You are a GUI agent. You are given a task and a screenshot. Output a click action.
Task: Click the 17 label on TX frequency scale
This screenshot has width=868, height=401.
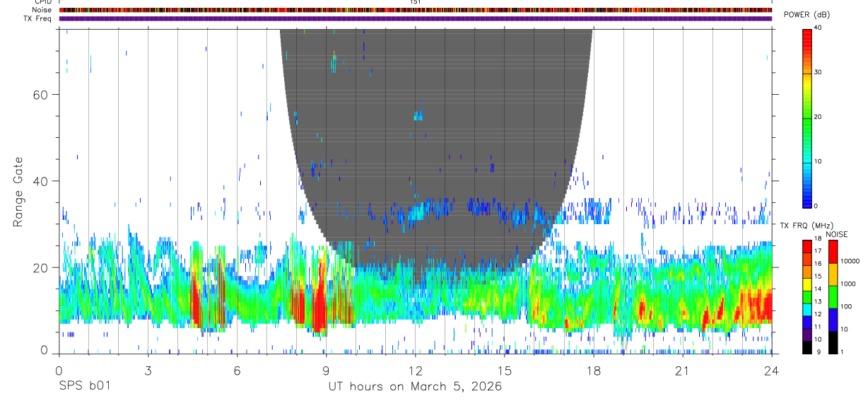pos(817,251)
